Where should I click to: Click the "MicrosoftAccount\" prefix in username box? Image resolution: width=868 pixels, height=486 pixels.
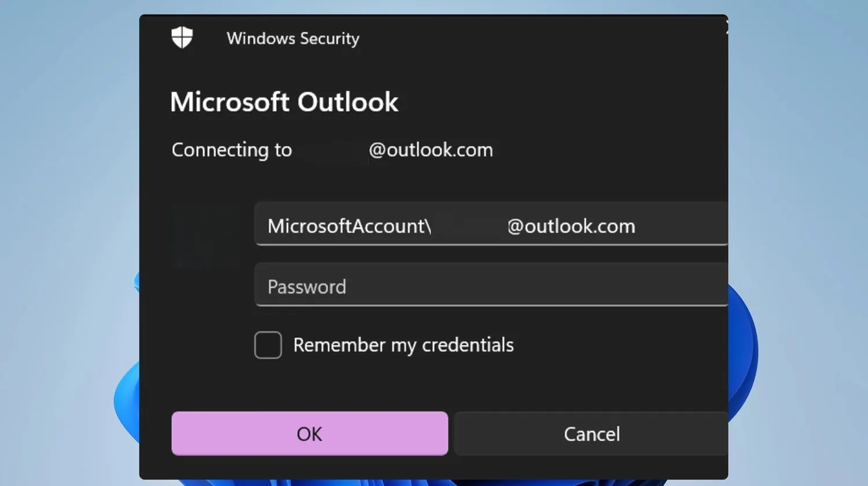click(349, 226)
